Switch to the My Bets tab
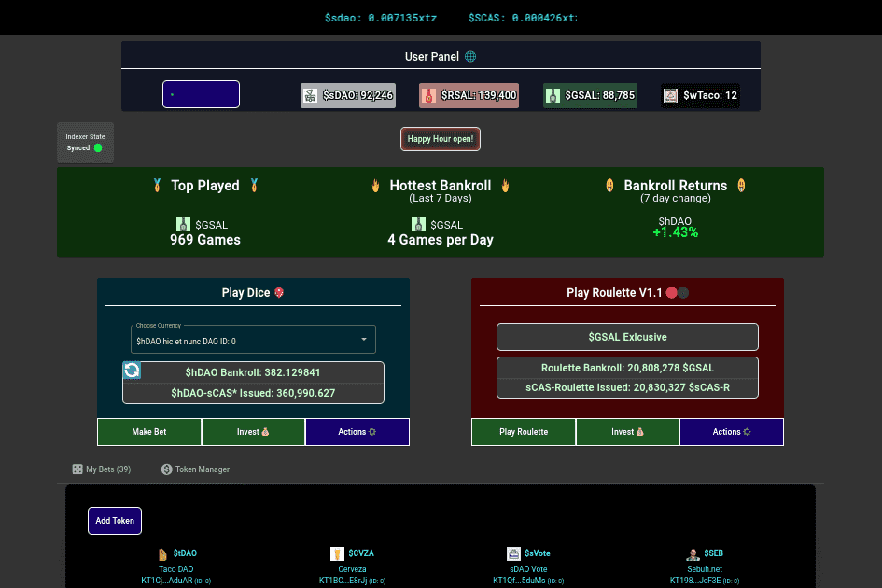Screen dimensions: 882x588 click(102, 469)
